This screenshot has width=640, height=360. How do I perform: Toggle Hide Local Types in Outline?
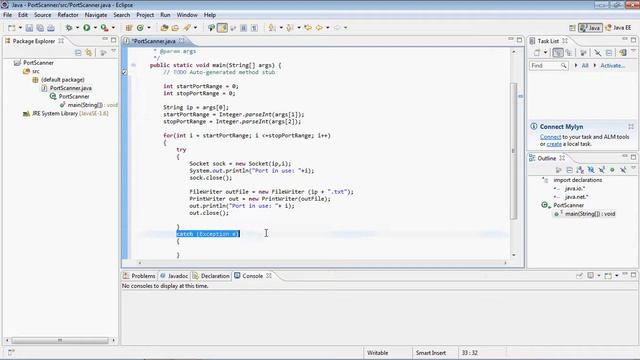click(623, 170)
